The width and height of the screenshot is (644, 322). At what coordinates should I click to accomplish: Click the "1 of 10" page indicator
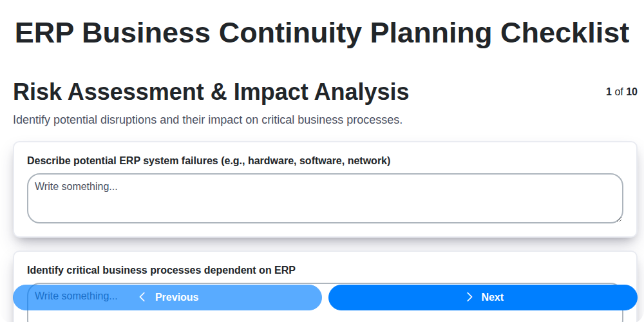coord(621,91)
